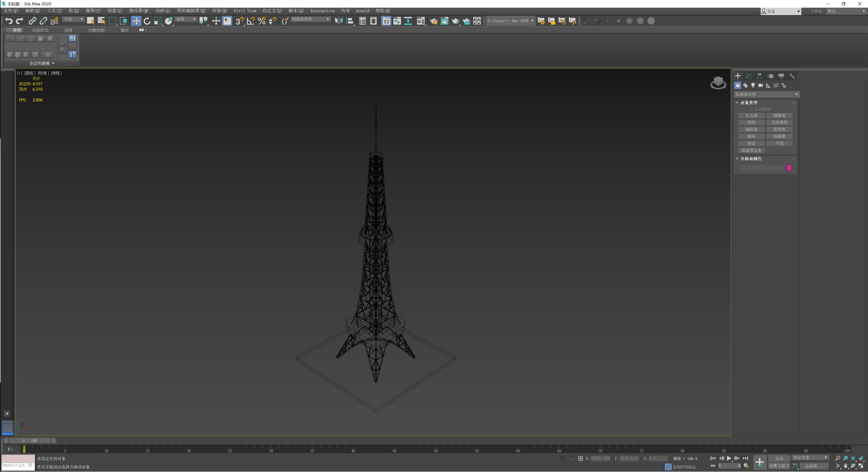868x472 pixels.
Task: Activate the Select and Move tool
Action: tap(136, 21)
